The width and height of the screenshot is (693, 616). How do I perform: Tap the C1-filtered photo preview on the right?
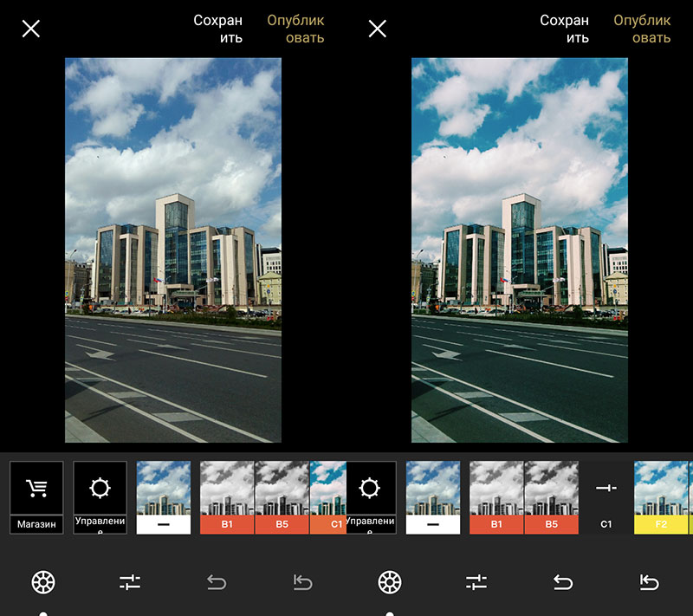coord(520,250)
